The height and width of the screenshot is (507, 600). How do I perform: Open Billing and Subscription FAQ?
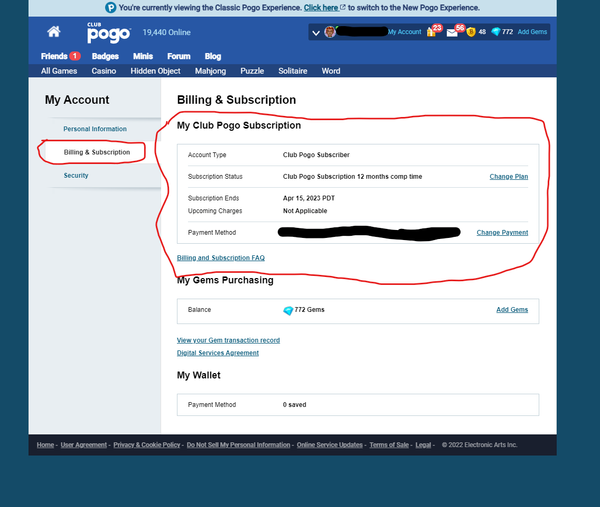click(221, 258)
